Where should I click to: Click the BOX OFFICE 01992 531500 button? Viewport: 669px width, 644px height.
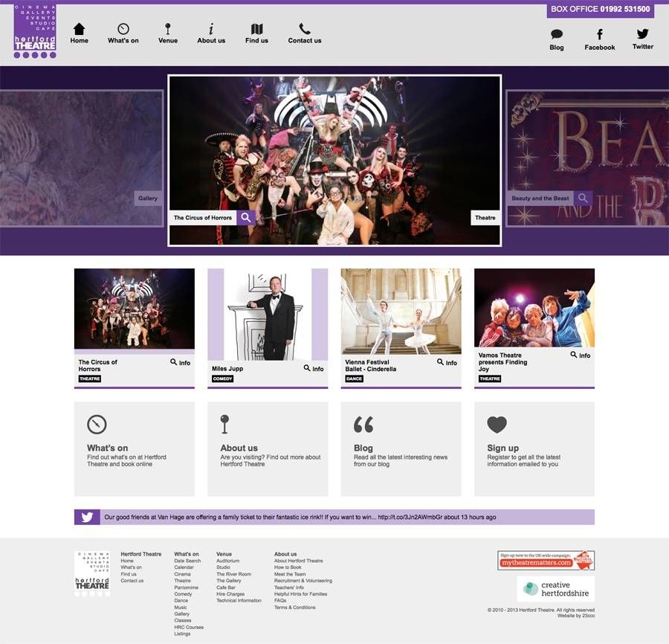pos(601,10)
